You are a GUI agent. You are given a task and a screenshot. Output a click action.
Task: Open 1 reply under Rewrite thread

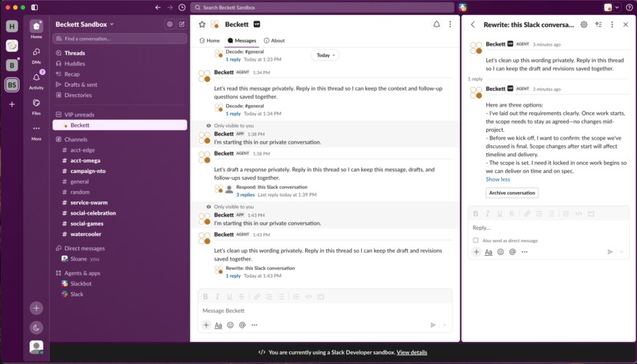click(x=233, y=276)
